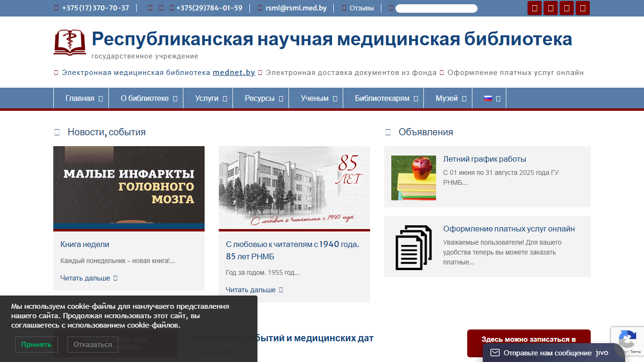Click the envelope icon in chat widget
The width and height of the screenshot is (644, 362).
click(x=495, y=353)
